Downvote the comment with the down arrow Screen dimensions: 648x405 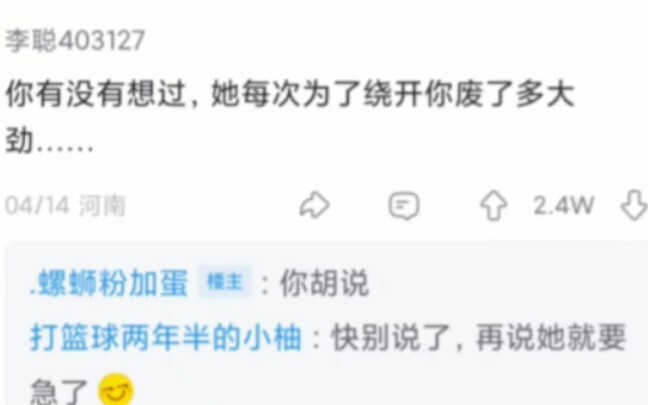[x=634, y=205]
